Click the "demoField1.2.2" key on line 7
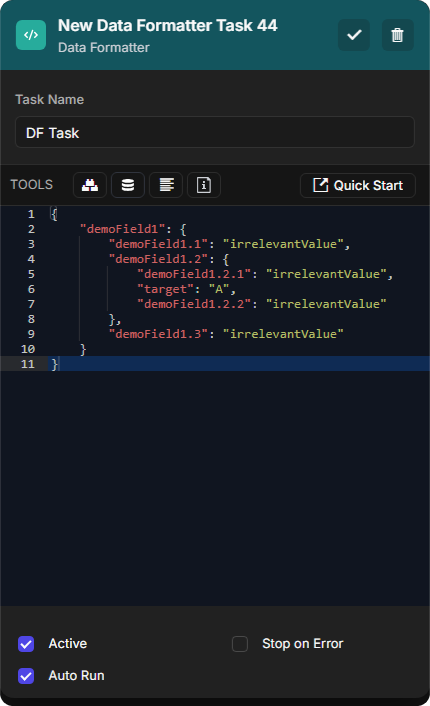This screenshot has height=706, width=430. coord(194,304)
